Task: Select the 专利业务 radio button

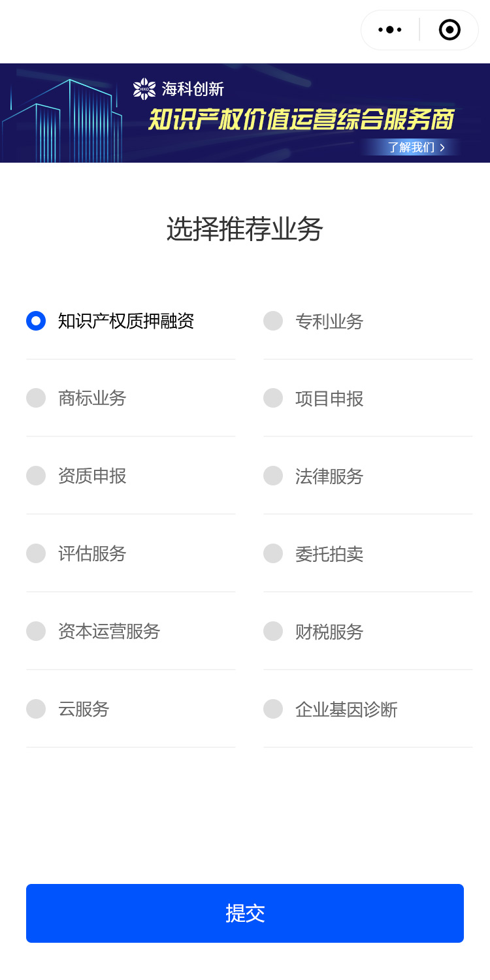Action: pyautogui.click(x=273, y=321)
